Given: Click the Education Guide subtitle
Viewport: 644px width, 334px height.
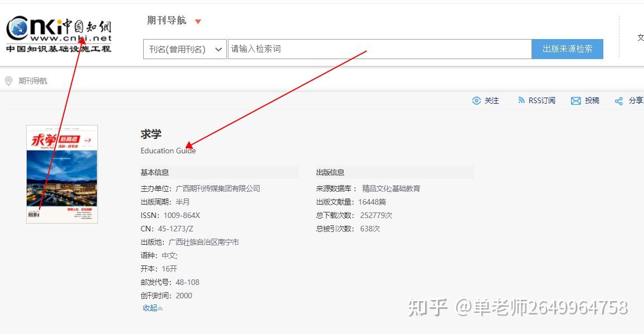Looking at the screenshot, I should (x=168, y=151).
